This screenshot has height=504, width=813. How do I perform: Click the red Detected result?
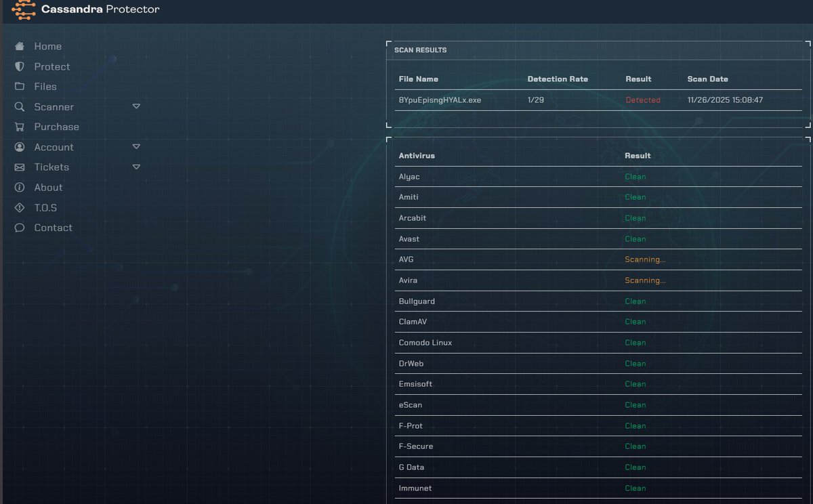[642, 100]
